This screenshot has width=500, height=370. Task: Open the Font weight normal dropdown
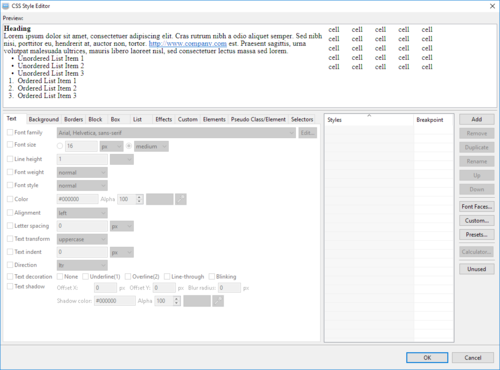[x=82, y=172]
